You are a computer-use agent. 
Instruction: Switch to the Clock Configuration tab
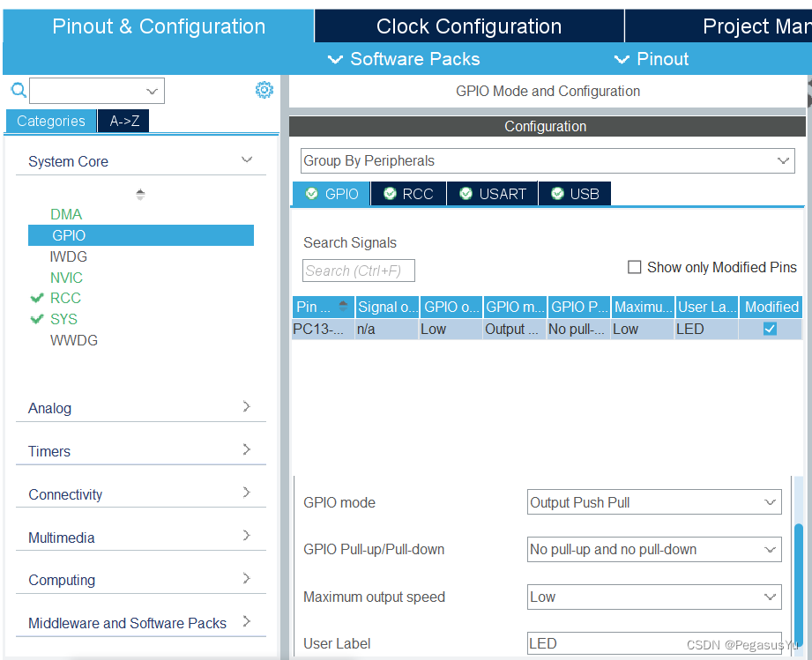[469, 26]
